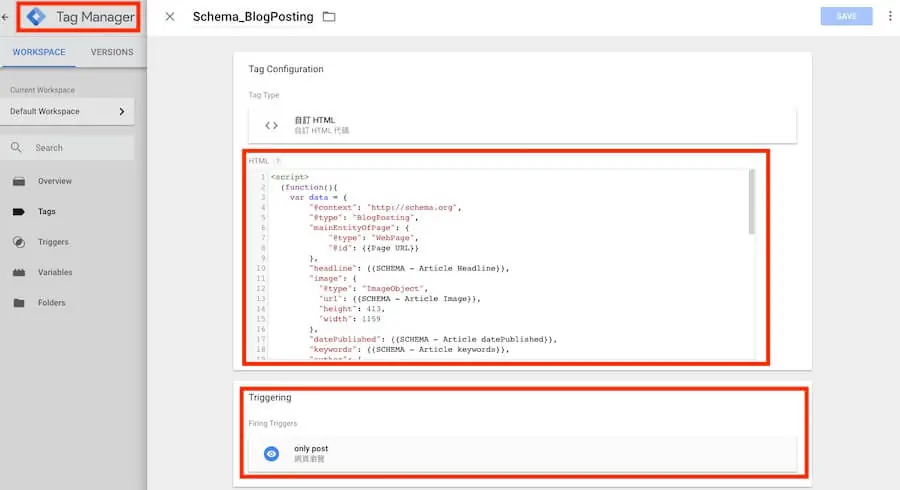
Task: Click the Triggering section heading
Action: click(270, 398)
